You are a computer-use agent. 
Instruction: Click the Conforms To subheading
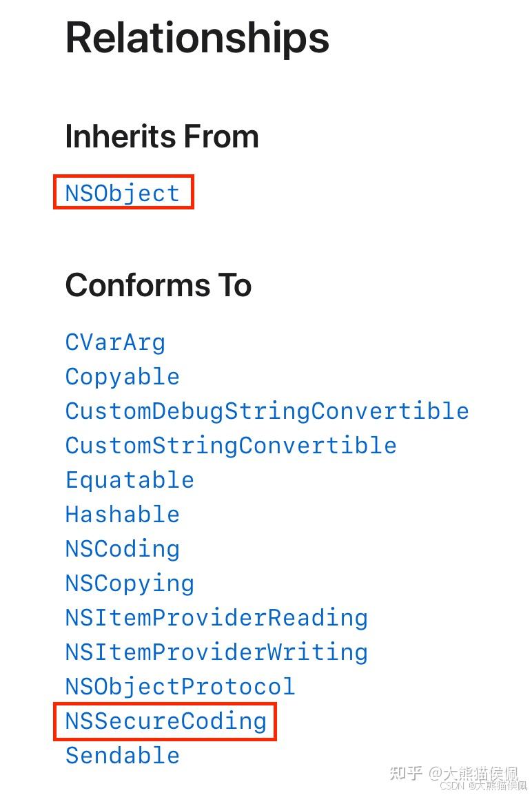click(158, 285)
